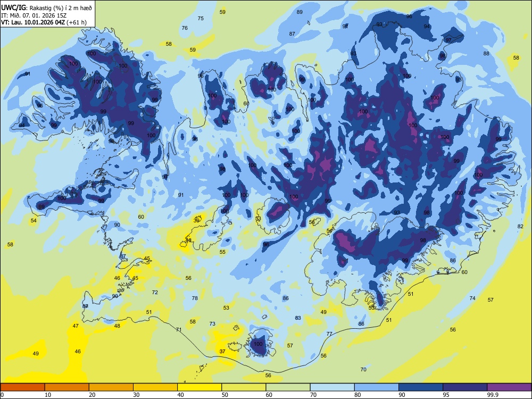Click the humidity value '37' on the map
The height and width of the screenshot is (399, 532).
(x=222, y=352)
